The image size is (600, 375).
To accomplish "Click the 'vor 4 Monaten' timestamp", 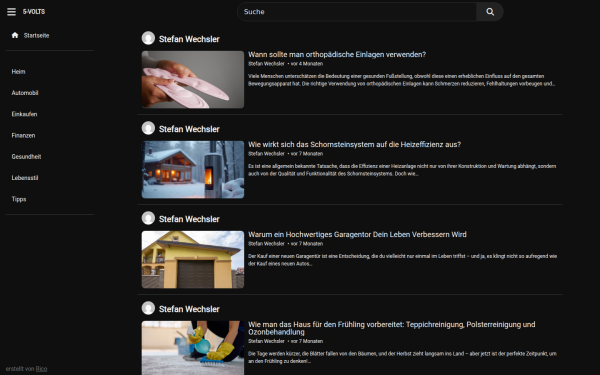I will [x=307, y=64].
